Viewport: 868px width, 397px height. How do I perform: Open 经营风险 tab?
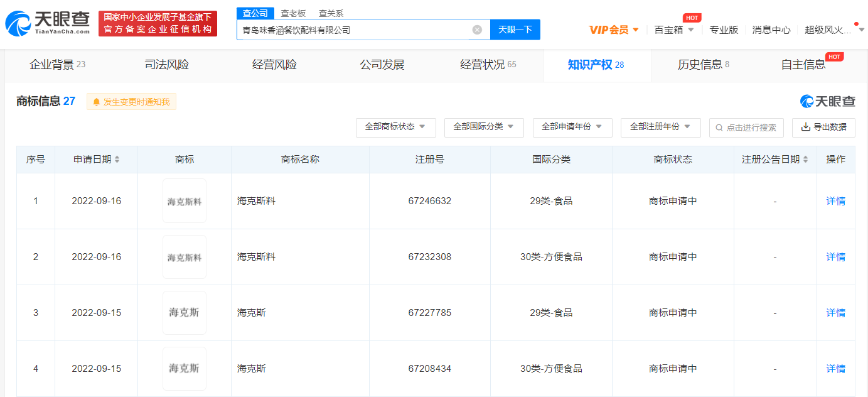274,65
